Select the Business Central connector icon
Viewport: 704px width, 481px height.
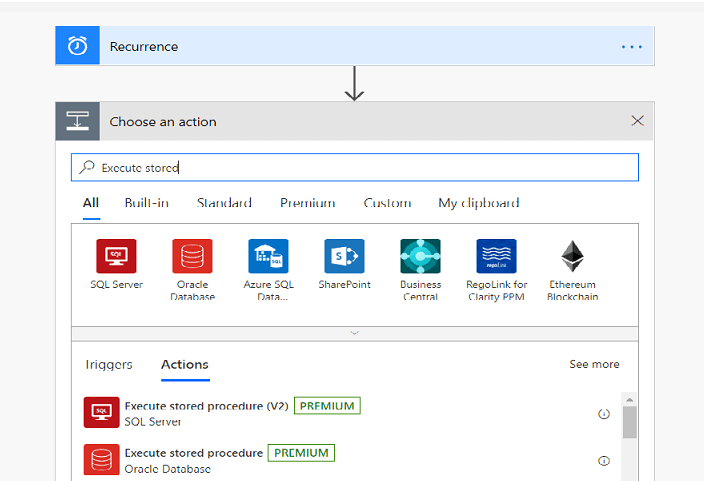coord(420,256)
